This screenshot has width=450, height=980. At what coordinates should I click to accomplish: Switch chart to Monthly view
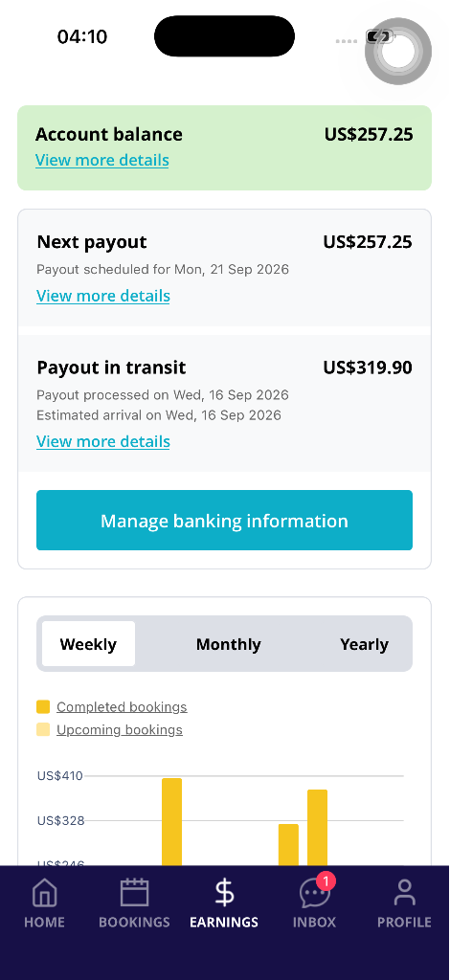[x=228, y=644]
